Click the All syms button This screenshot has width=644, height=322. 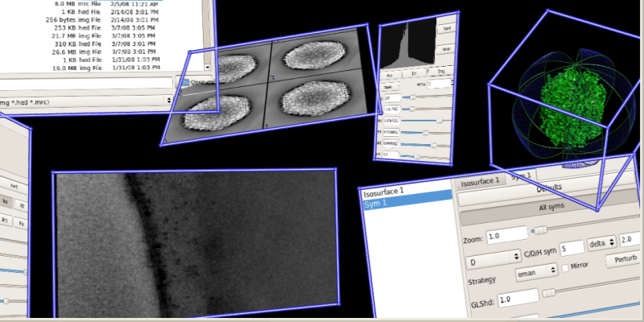[x=551, y=208]
